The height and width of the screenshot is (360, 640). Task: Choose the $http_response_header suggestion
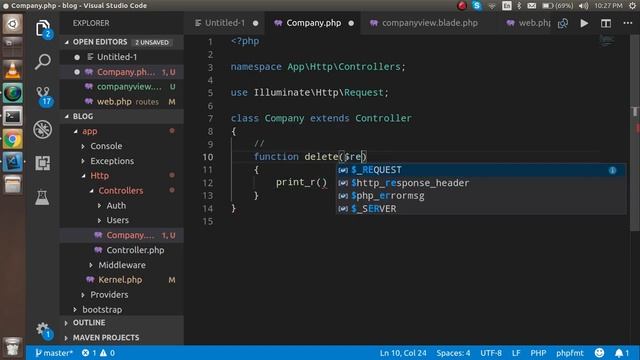click(481, 183)
